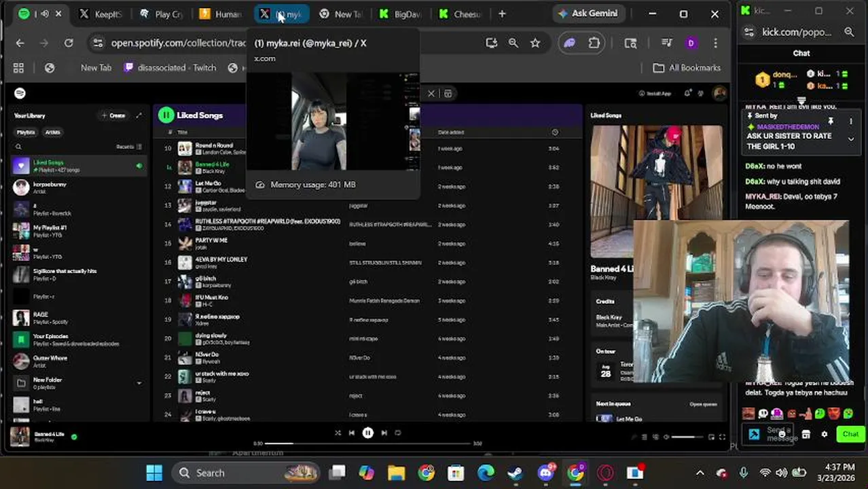The image size is (868, 489).
Task: Open Spotify fullscreen view icon
Action: click(722, 437)
